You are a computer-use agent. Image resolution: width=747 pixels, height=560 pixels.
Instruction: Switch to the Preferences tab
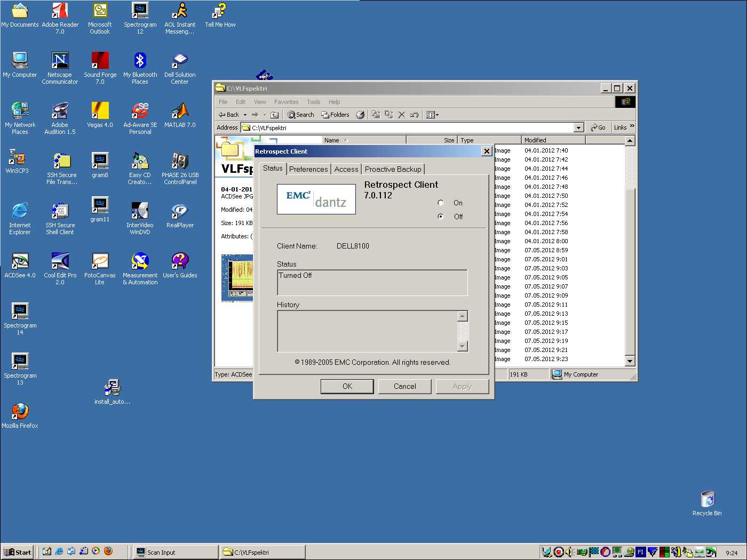(308, 169)
